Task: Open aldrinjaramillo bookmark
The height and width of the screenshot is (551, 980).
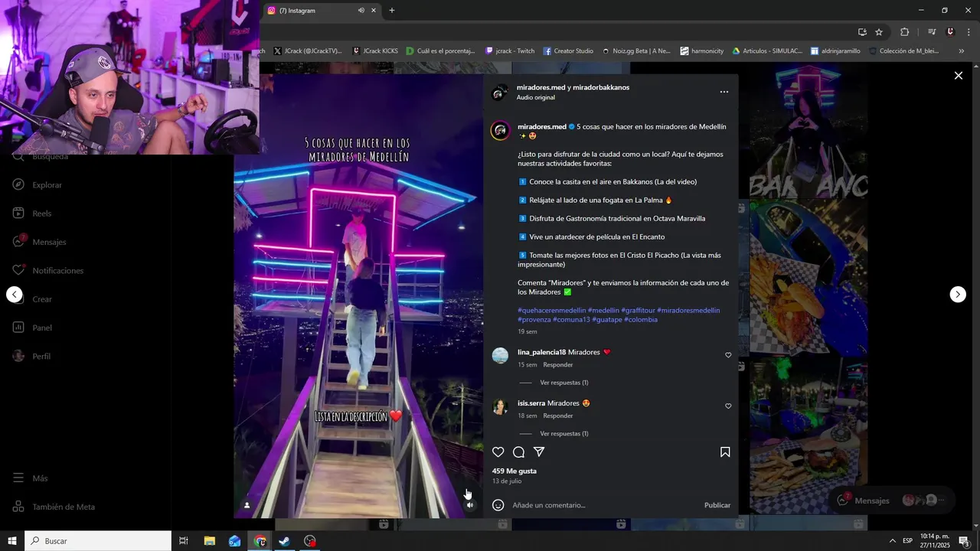Action: pyautogui.click(x=835, y=51)
